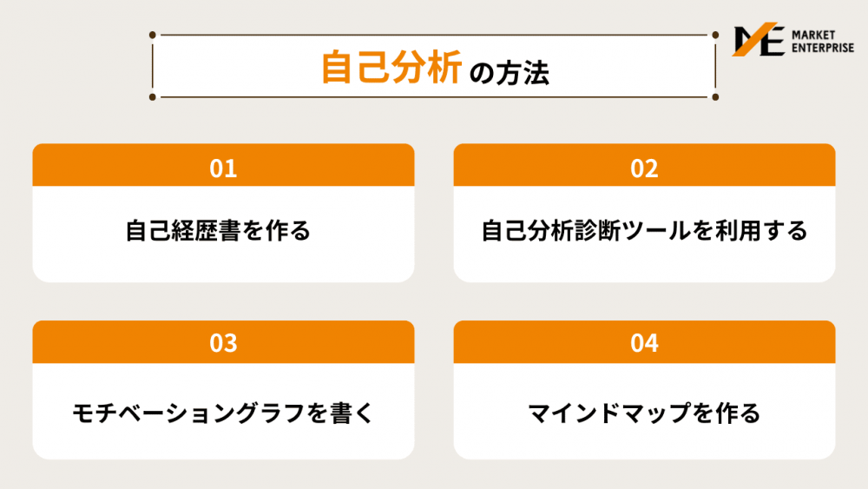Click the number 01 label
Screen dimensions: 868x489
click(x=223, y=169)
